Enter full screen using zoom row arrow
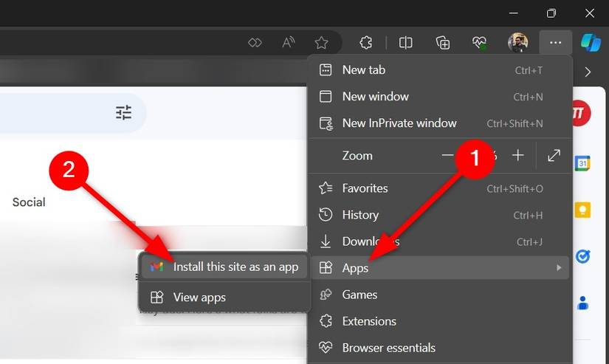Image resolution: width=609 pixels, height=364 pixels. click(x=554, y=155)
